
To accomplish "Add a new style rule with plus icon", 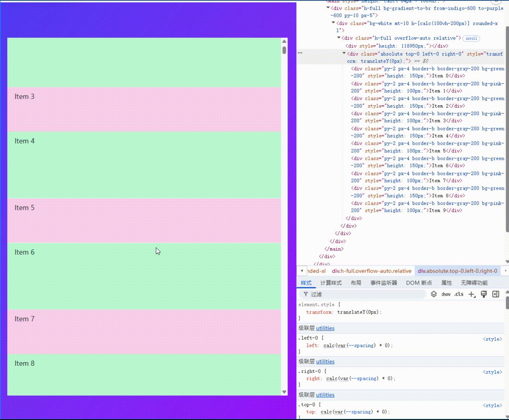I will [x=472, y=294].
